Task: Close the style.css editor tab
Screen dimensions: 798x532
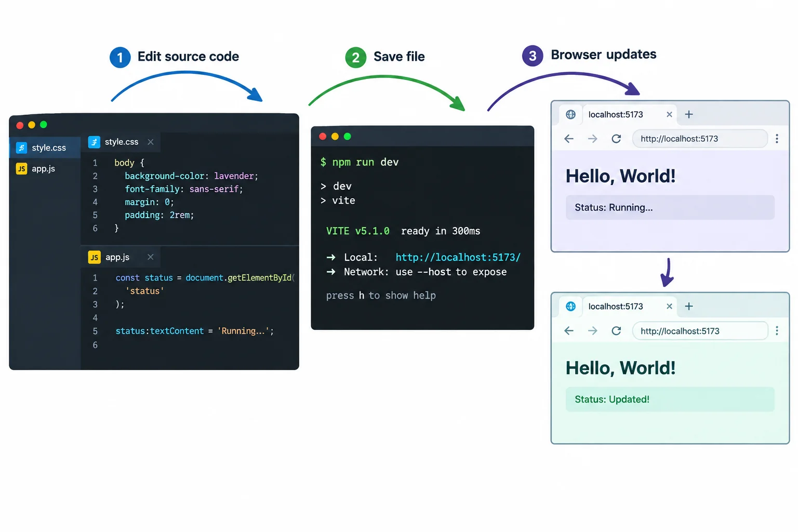Action: (151, 142)
